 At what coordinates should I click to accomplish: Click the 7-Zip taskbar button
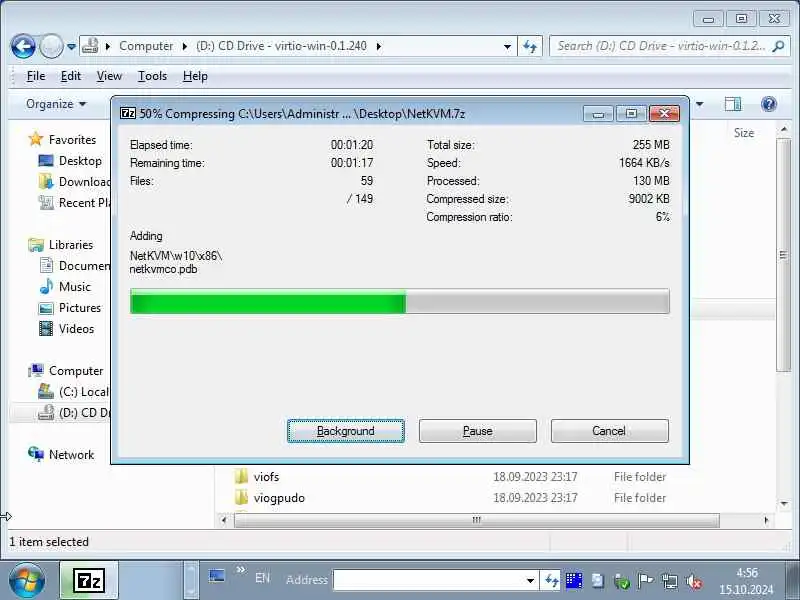point(89,581)
